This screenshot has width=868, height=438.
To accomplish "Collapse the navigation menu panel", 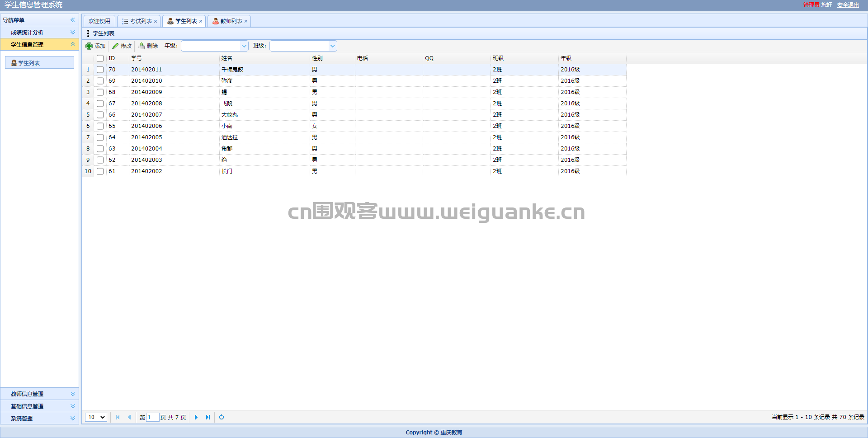I will (x=72, y=20).
